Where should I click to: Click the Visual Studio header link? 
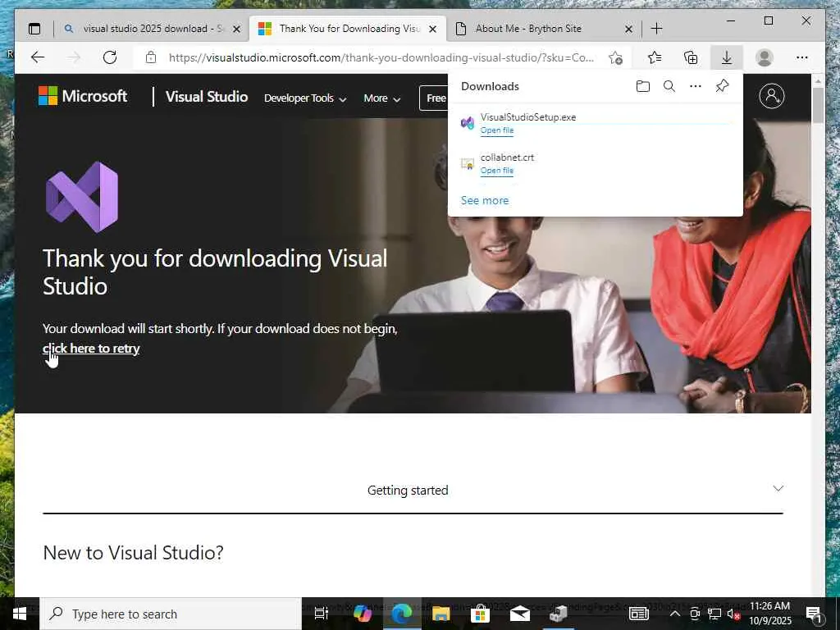[x=206, y=97]
